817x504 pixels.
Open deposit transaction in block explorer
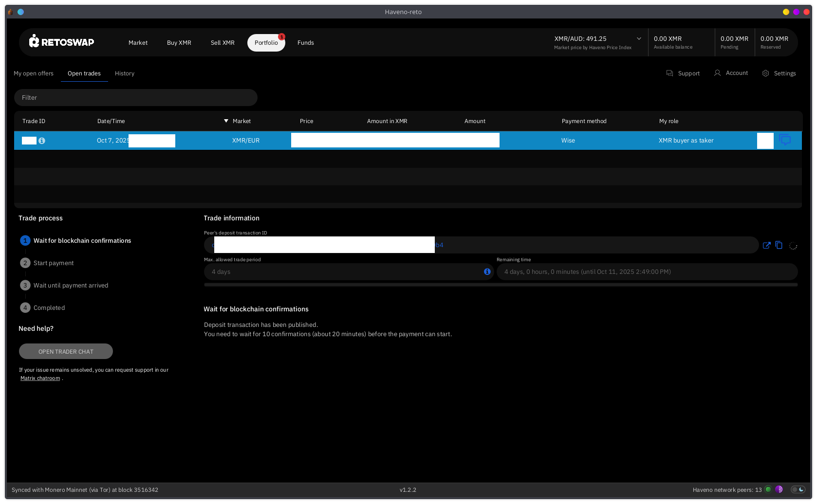pyautogui.click(x=766, y=245)
